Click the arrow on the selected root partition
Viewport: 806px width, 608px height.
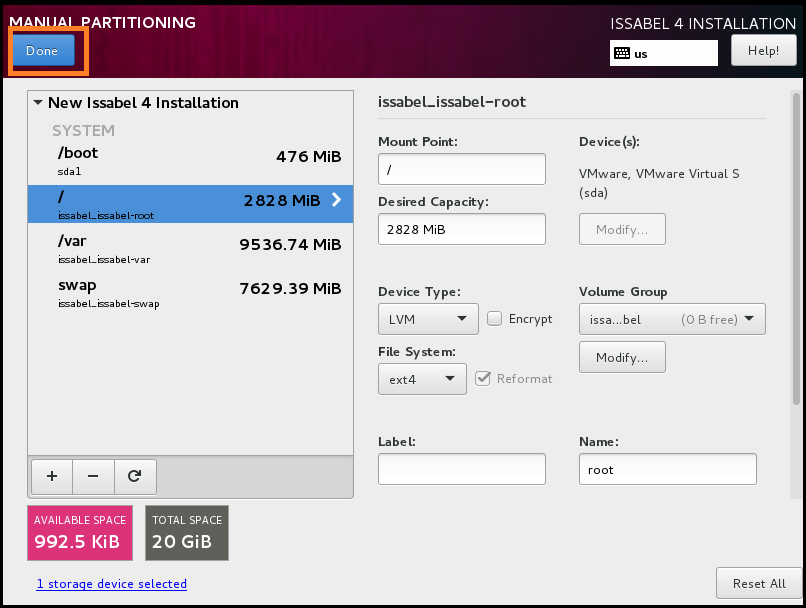[336, 200]
